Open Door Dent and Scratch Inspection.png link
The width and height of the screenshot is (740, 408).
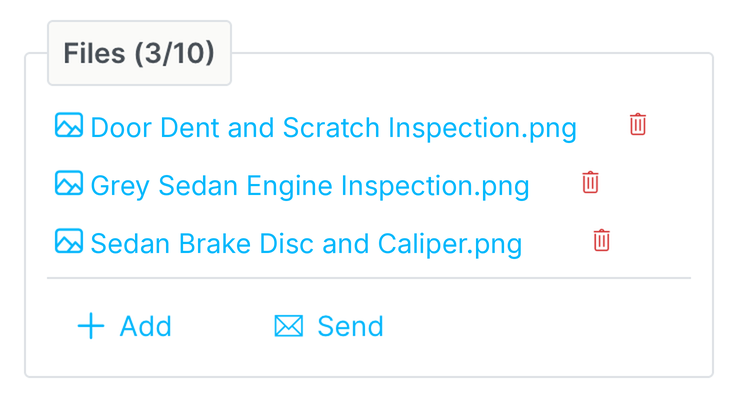click(333, 128)
